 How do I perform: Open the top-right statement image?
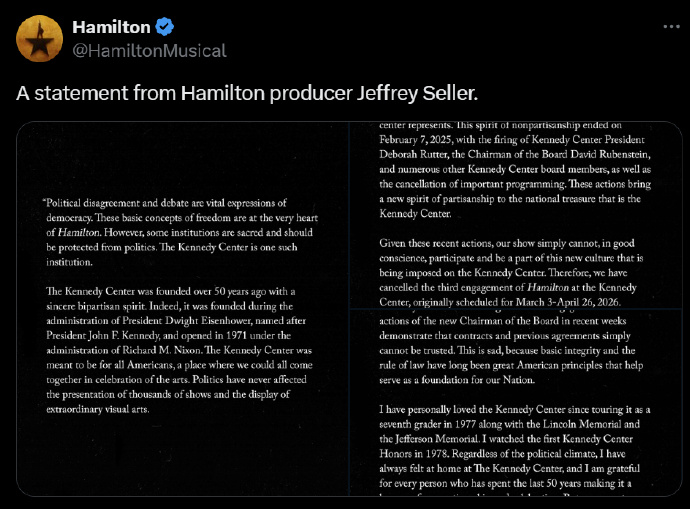pos(516,215)
